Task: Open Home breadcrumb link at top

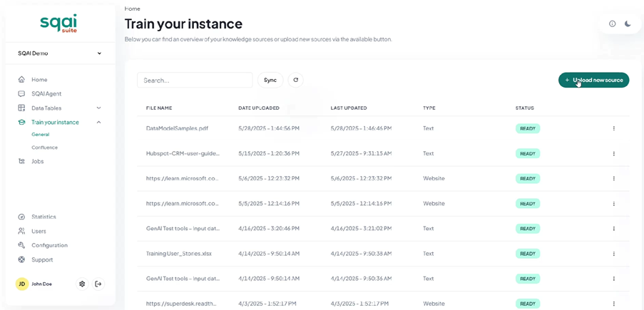Action: pos(132,9)
